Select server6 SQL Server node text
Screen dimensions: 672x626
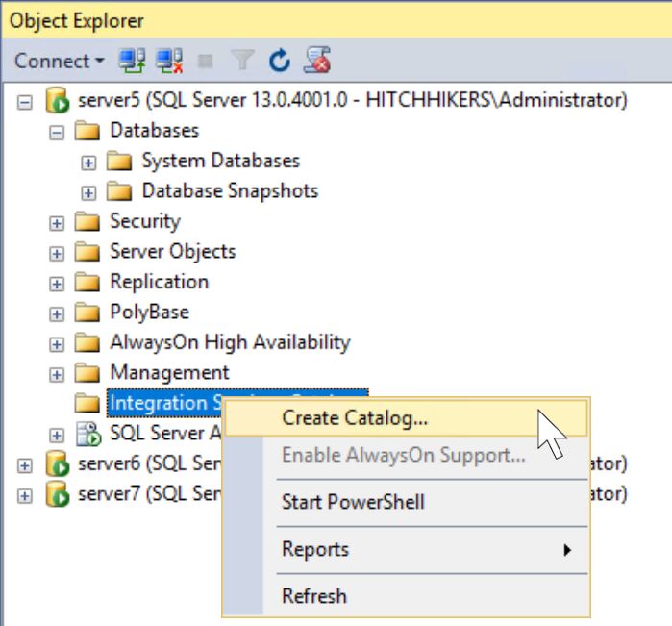[149, 463]
